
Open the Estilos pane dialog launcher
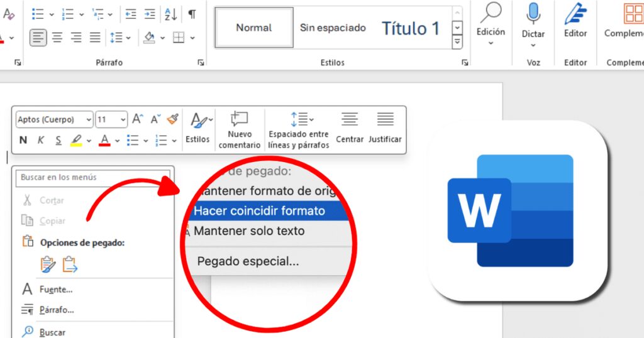click(465, 62)
